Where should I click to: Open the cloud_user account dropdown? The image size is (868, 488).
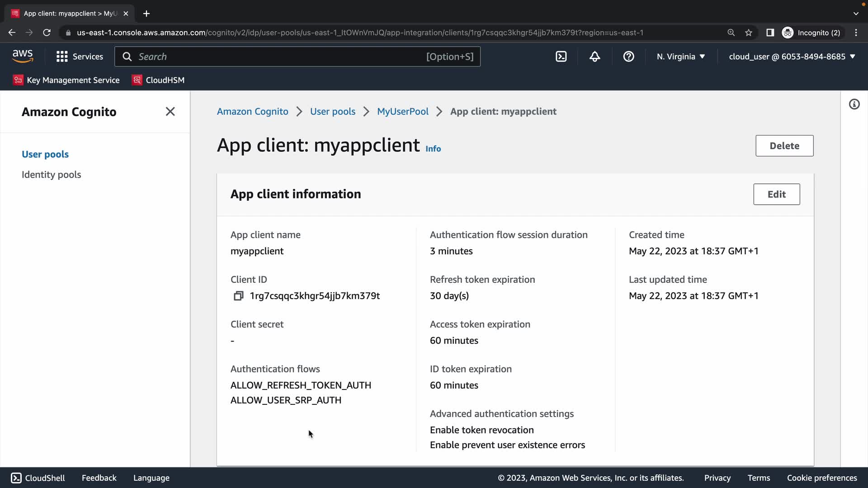792,56
